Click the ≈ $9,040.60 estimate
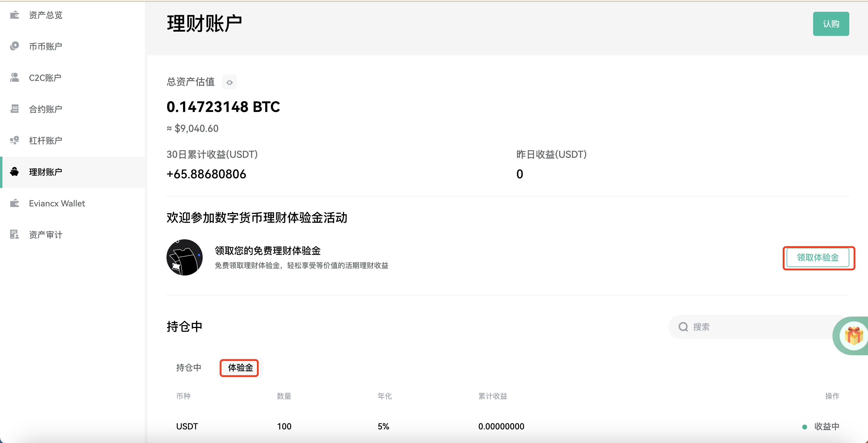Image resolution: width=868 pixels, height=443 pixels. pos(192,129)
